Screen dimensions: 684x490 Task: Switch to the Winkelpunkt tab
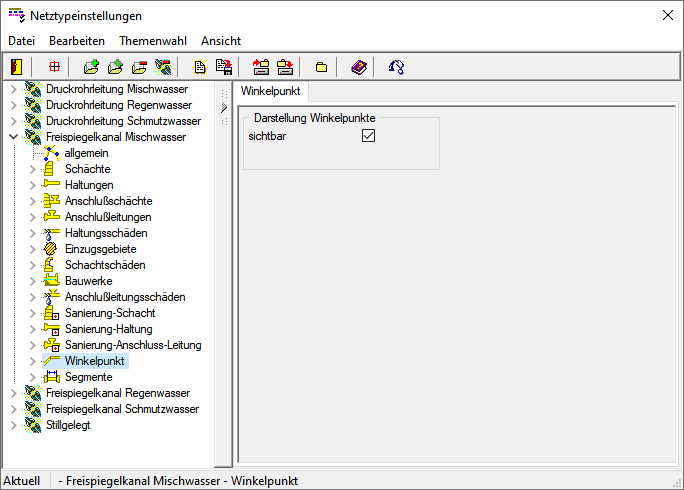[x=273, y=92]
